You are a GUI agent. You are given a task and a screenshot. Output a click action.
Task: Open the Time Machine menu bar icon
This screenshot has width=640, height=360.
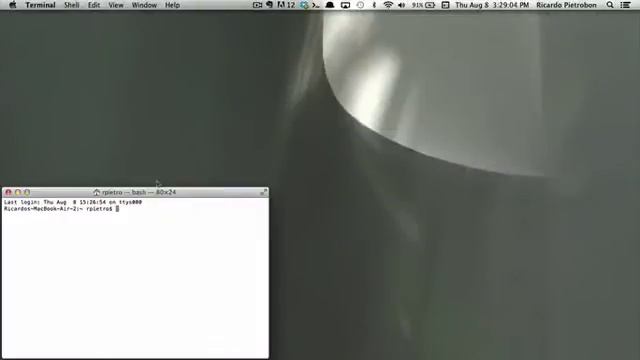pos(360,5)
